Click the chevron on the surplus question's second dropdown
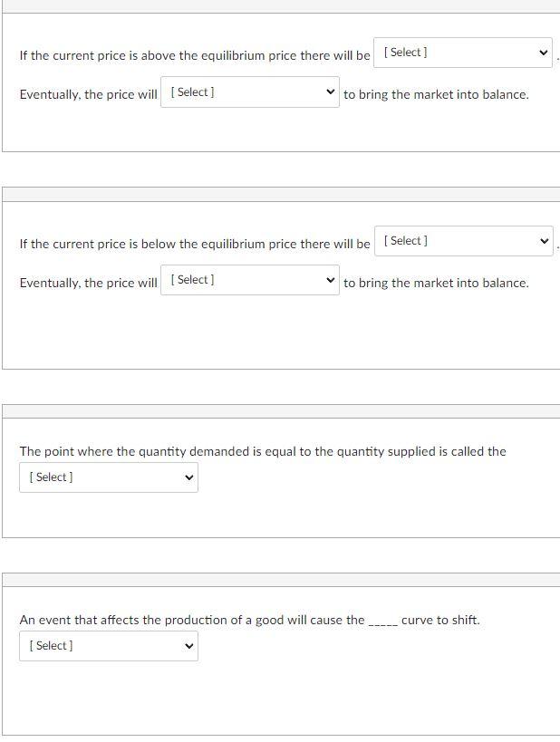560x742 pixels. 329,92
